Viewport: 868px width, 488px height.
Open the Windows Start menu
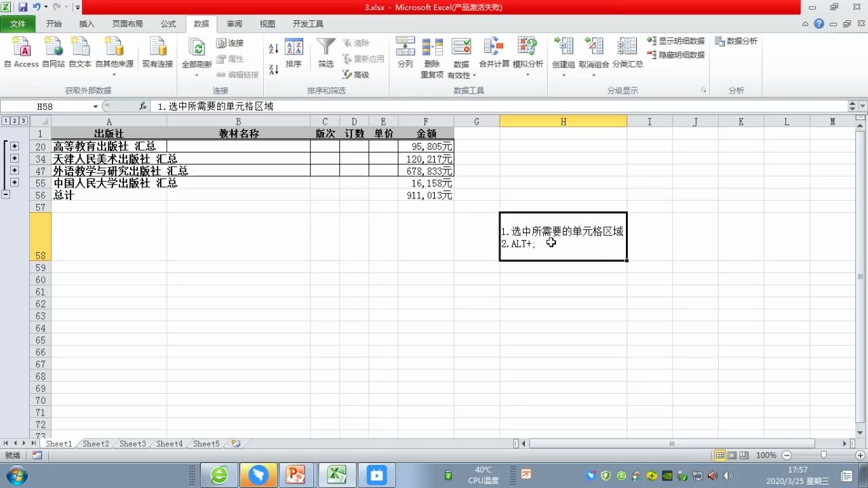click(x=16, y=474)
